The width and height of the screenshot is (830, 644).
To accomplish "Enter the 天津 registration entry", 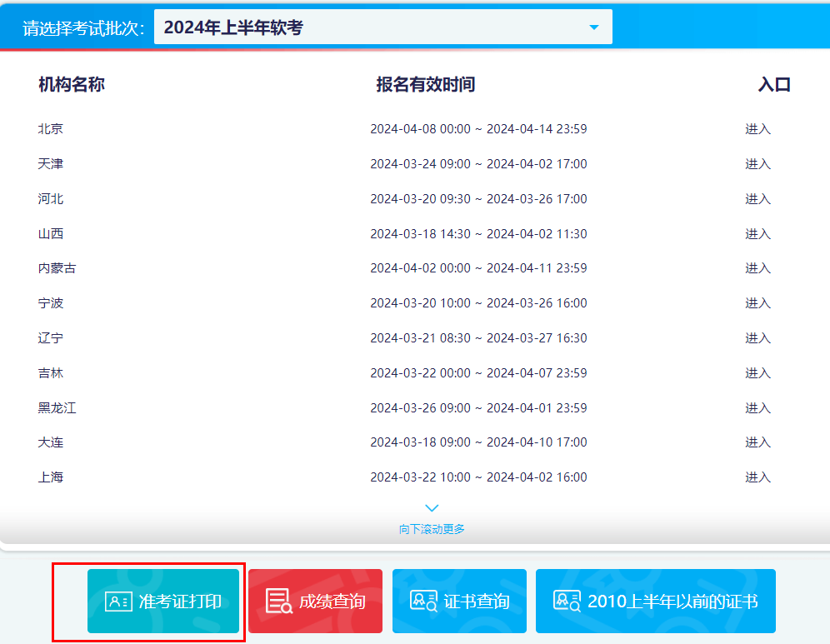I will pos(758,164).
